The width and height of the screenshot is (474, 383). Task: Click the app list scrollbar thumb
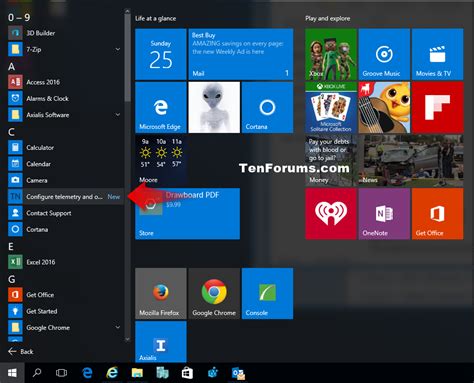(x=127, y=58)
